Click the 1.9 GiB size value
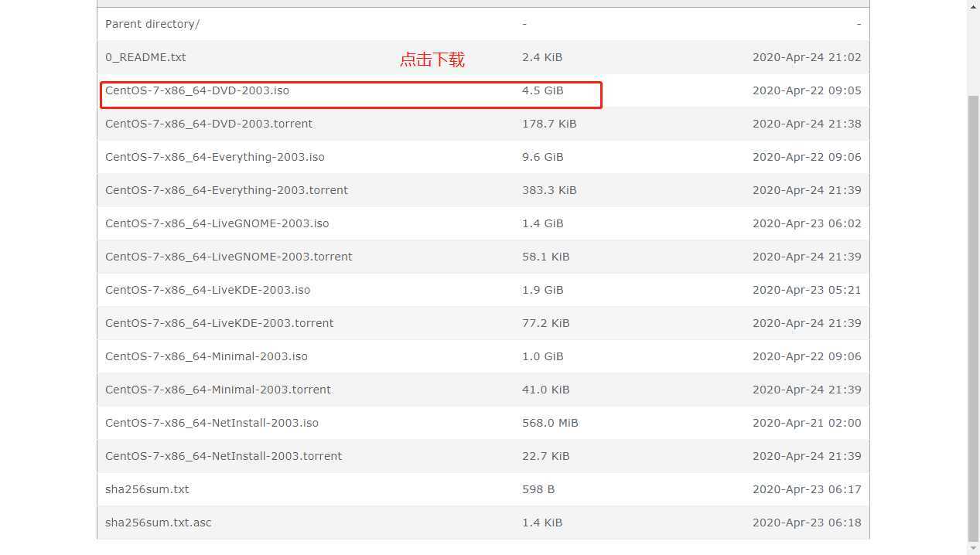This screenshot has height=555, width=980. 543,290
